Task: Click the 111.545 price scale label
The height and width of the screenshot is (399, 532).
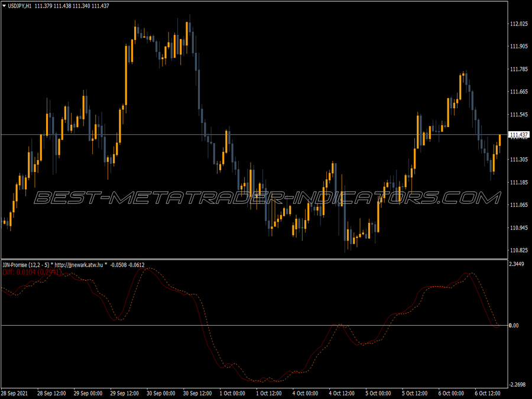Action: (519, 115)
